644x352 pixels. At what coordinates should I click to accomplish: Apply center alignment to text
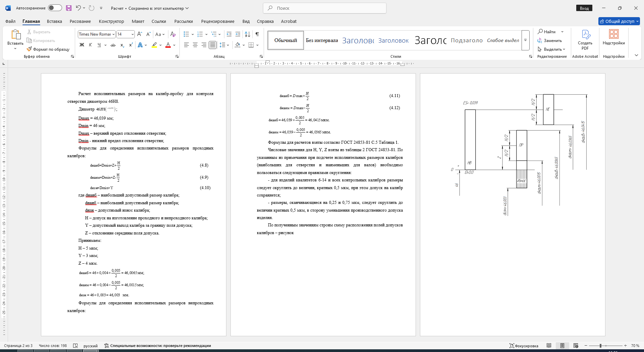point(195,45)
